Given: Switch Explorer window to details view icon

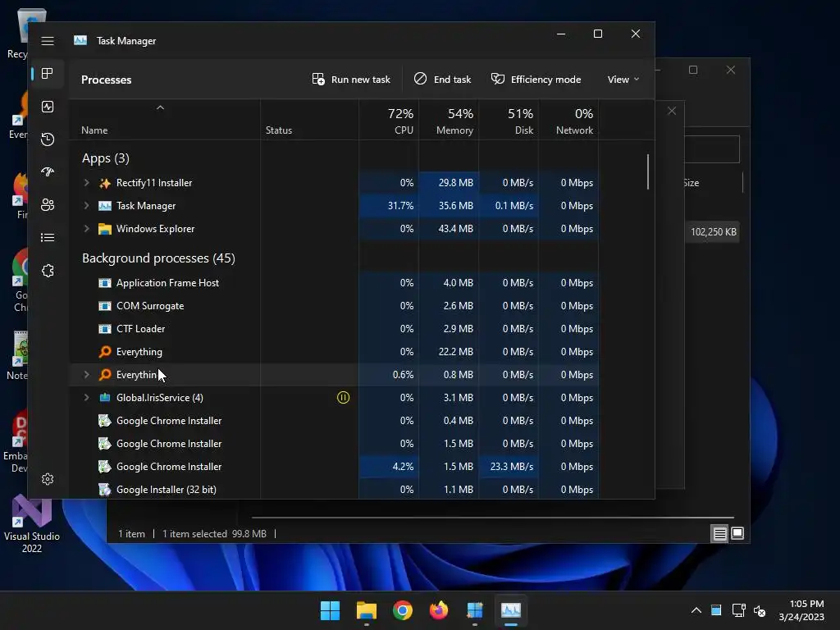Looking at the screenshot, I should click(x=719, y=533).
